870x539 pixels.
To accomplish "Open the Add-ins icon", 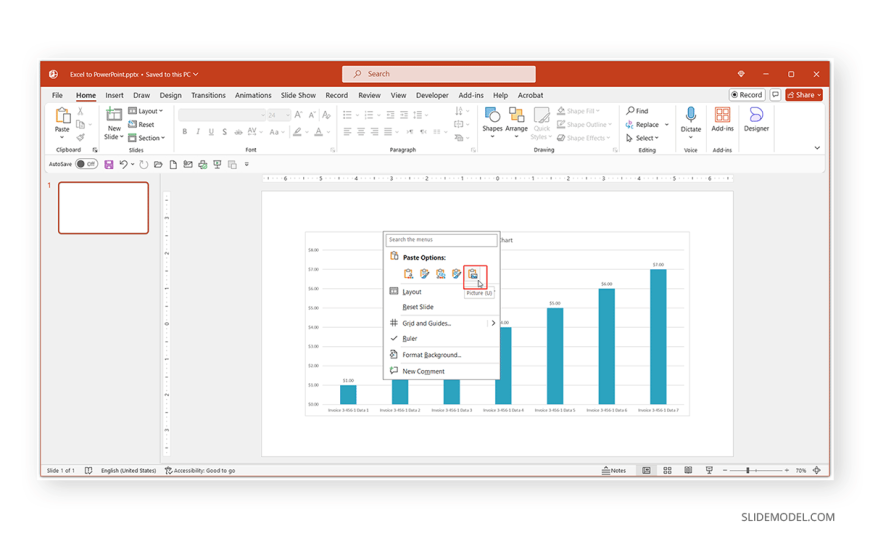I will click(722, 115).
